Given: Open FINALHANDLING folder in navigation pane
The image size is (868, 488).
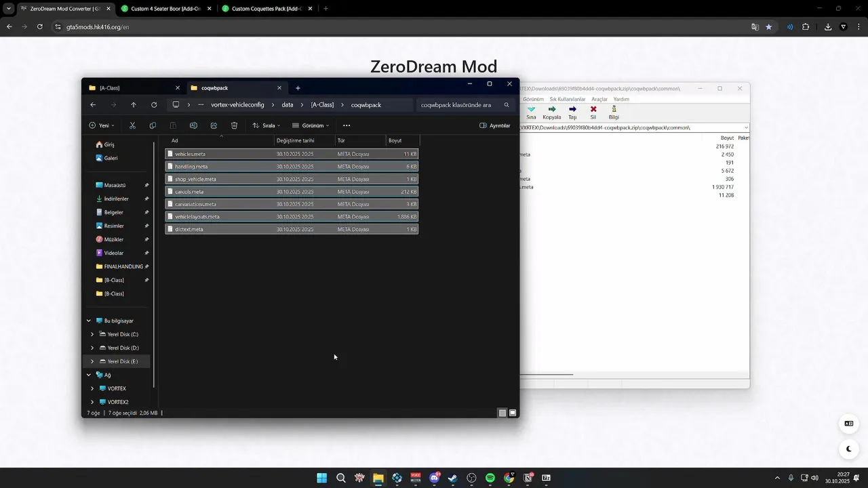Looking at the screenshot, I should (x=123, y=266).
